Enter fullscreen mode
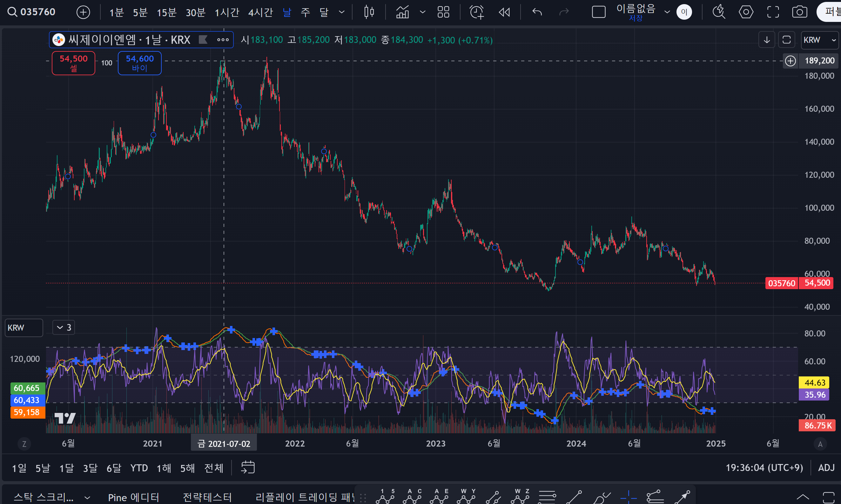 click(x=773, y=12)
